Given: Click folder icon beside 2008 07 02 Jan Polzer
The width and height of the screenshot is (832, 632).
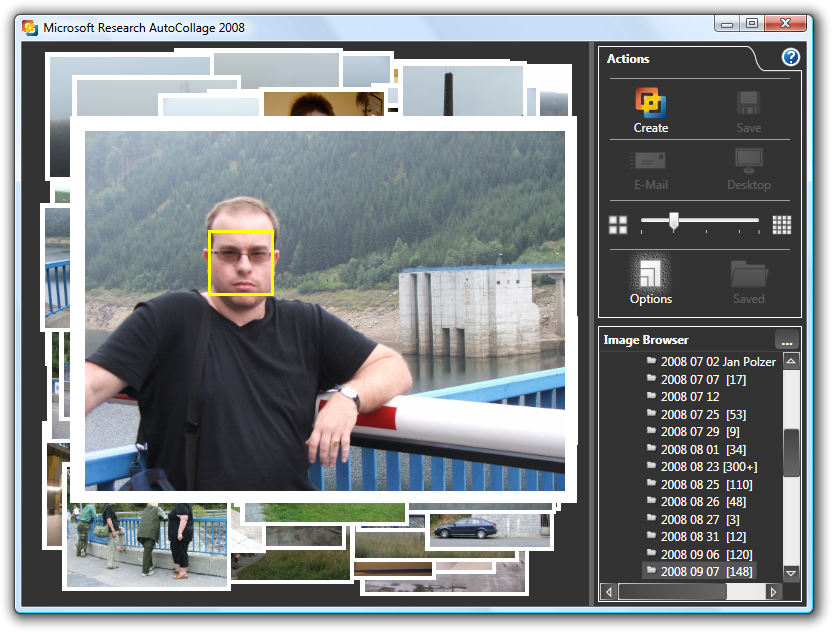Looking at the screenshot, I should [x=651, y=361].
